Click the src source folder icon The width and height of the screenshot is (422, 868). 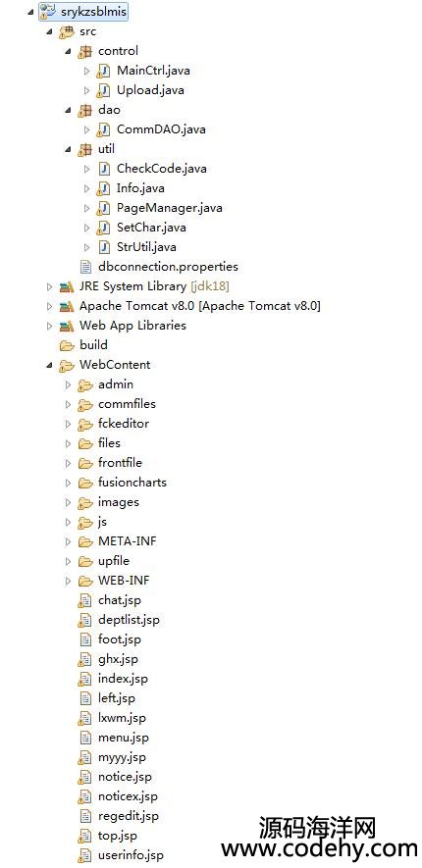(x=67, y=31)
